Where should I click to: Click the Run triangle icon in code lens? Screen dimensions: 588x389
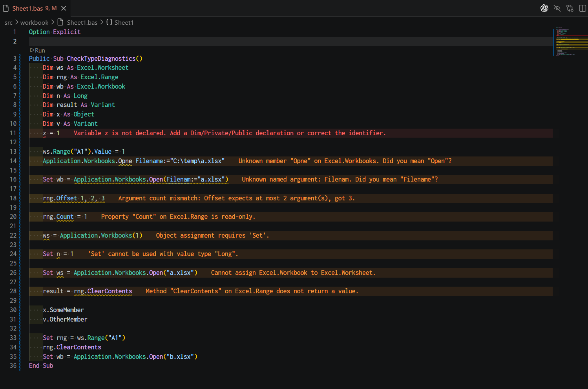pyautogui.click(x=32, y=50)
